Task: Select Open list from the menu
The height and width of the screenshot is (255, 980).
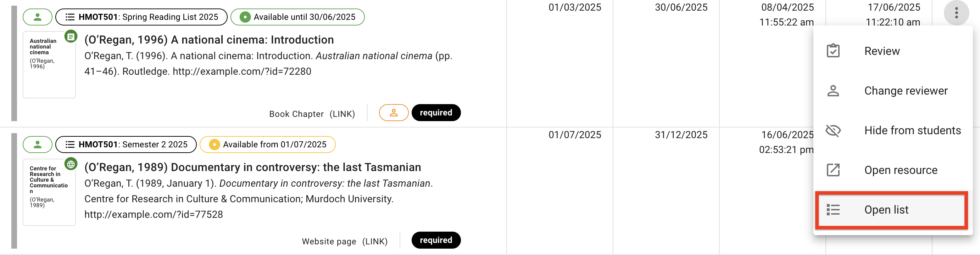Action: pos(886,209)
